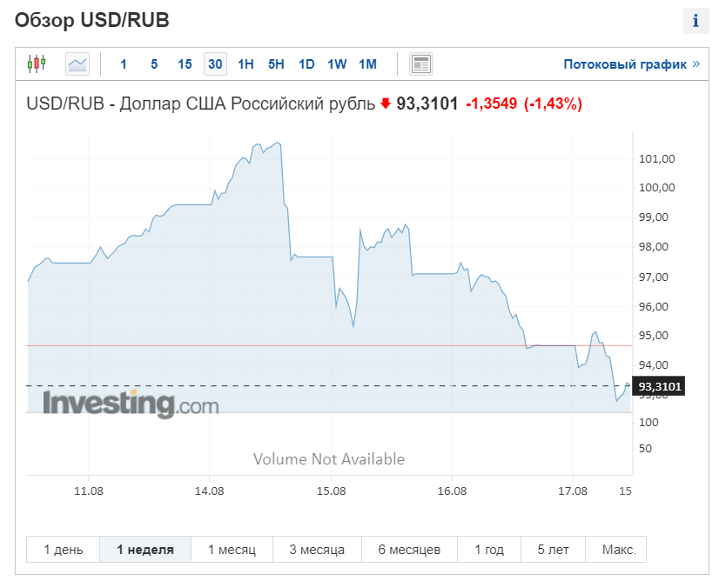Switch to candlestick chart type icon
This screenshot has width=719, height=588.
pyautogui.click(x=37, y=63)
